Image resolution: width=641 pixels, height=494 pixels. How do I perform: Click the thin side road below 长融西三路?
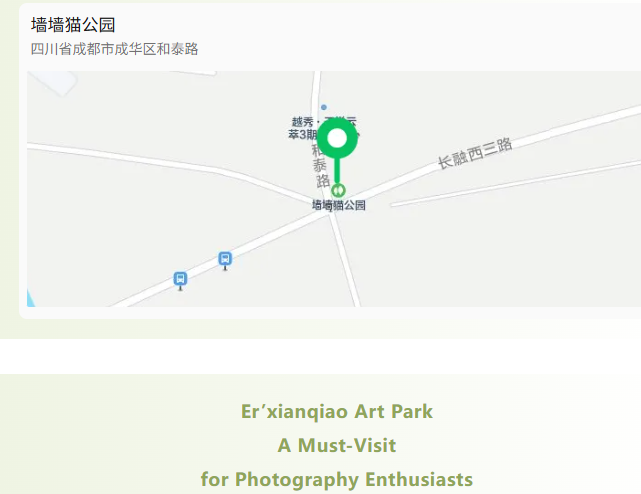pyautogui.click(x=515, y=184)
